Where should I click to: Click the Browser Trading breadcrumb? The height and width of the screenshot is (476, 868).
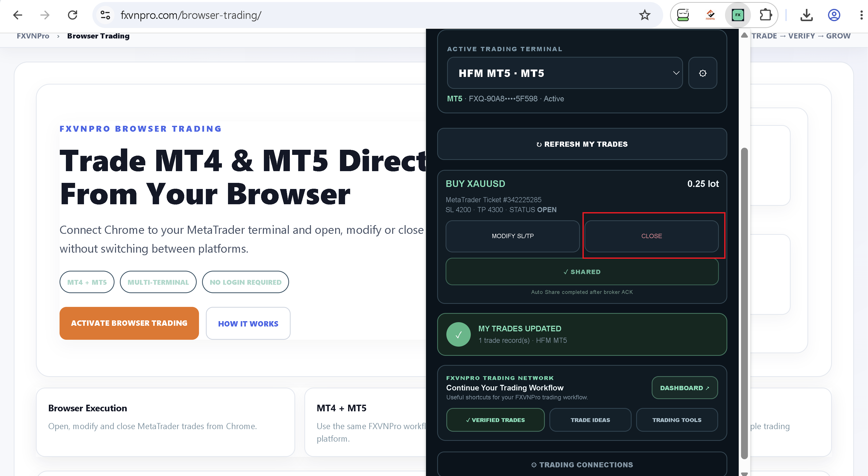tap(98, 36)
